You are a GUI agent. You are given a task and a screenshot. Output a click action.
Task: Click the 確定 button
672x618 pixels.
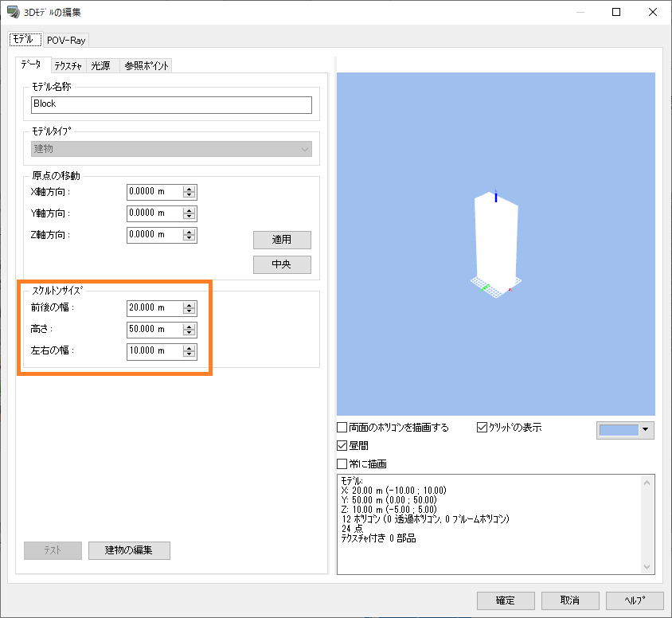click(506, 600)
